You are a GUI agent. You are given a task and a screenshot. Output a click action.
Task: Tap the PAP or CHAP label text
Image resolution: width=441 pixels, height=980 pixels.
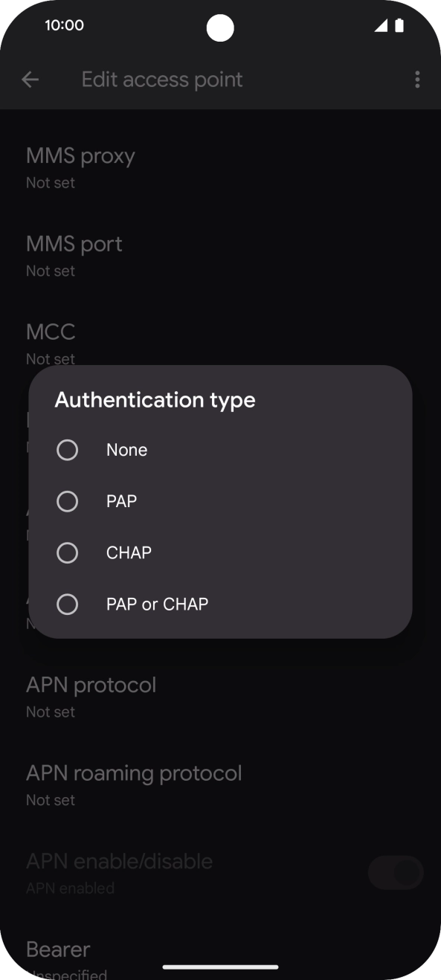point(157,604)
